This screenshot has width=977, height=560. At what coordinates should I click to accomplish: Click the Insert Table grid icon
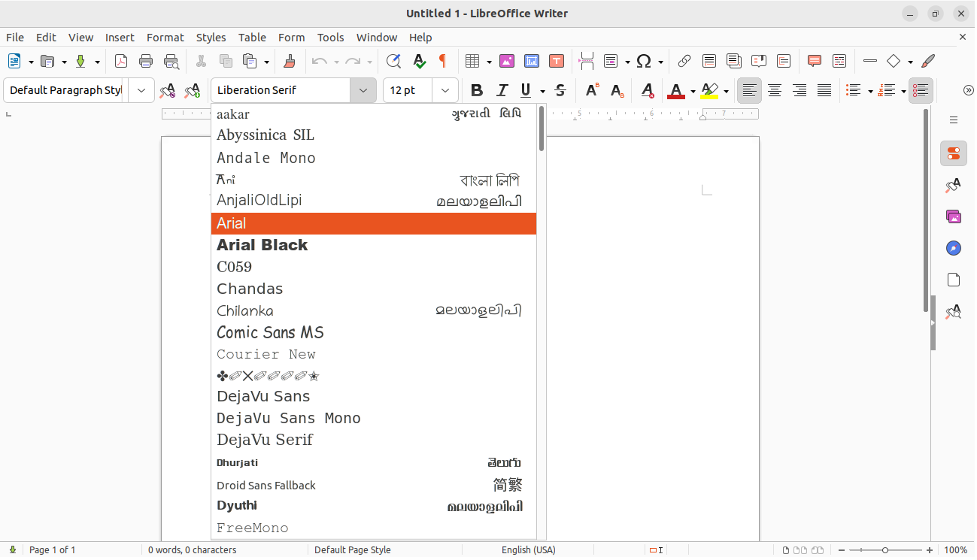tap(472, 62)
